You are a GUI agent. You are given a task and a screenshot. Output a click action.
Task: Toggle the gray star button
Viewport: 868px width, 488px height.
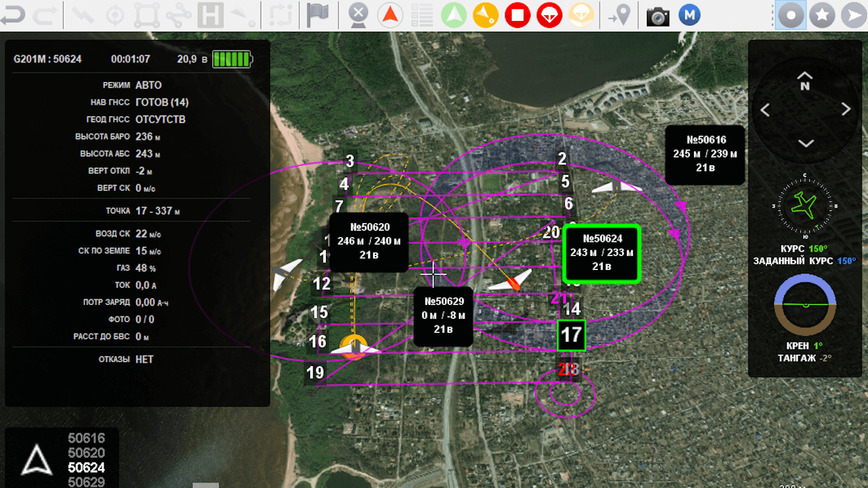point(822,15)
